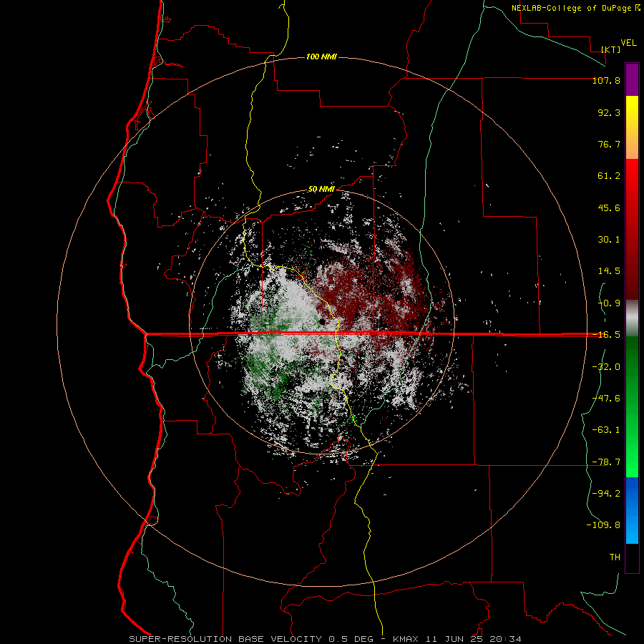Click the 14.5 value on velocity scale
Viewport: 644px width, 644px height.
point(609,271)
